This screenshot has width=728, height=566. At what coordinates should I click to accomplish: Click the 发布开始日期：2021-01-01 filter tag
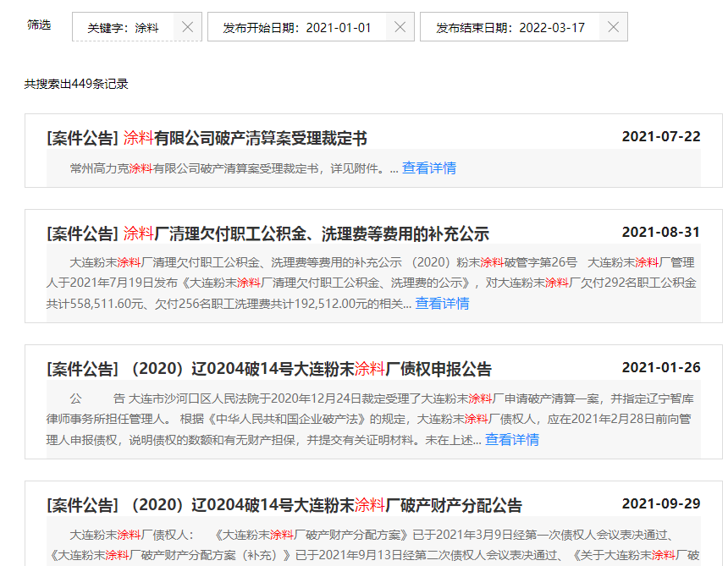(x=311, y=27)
